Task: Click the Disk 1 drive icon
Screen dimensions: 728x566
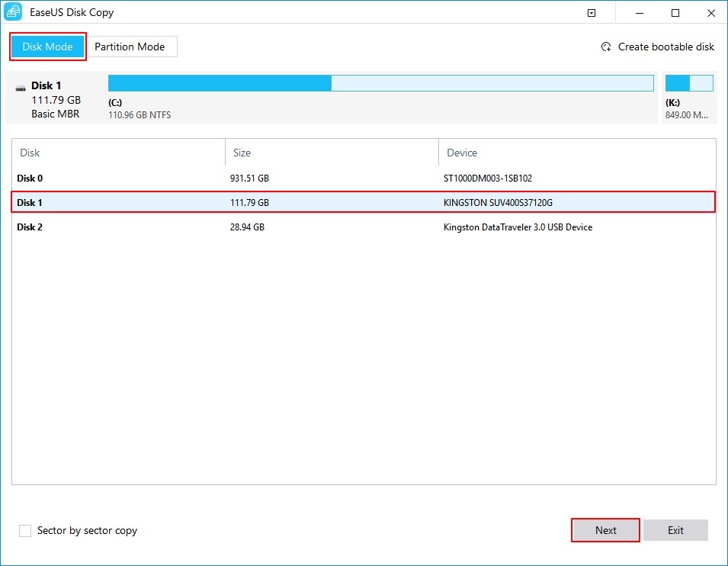Action: pyautogui.click(x=21, y=88)
